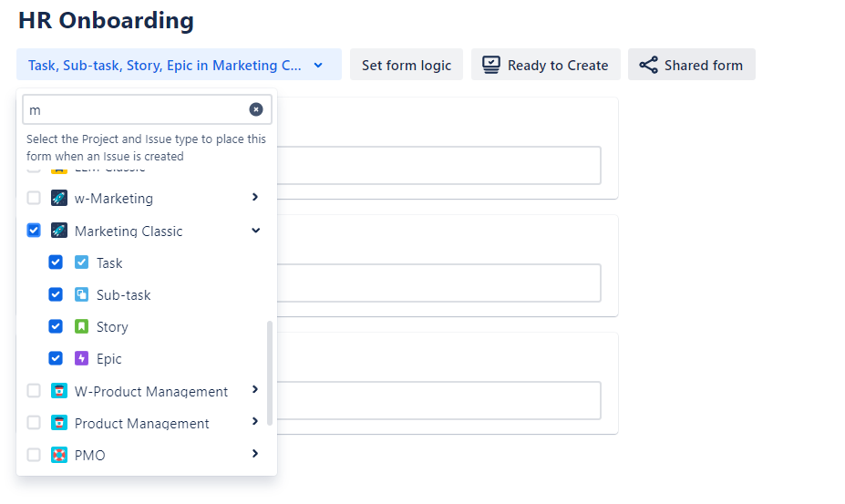
Task: Click the monitor icon on Ready to Create
Action: 491,65
